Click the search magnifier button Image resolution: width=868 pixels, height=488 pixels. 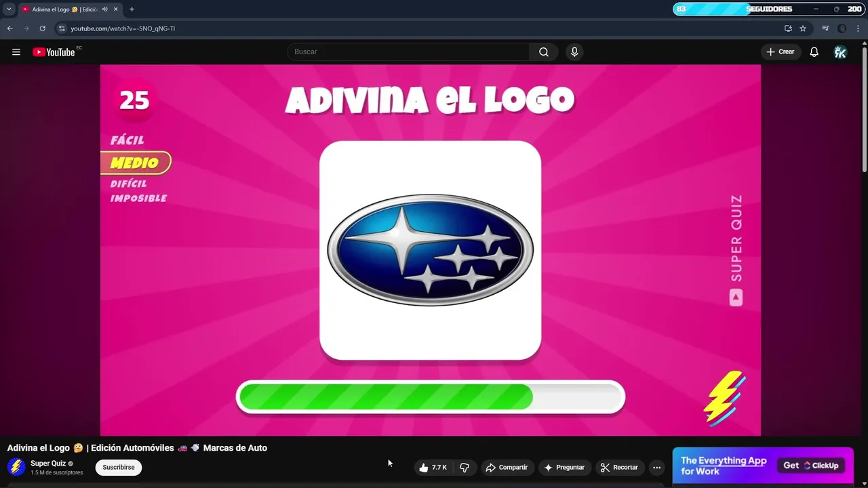tap(544, 52)
